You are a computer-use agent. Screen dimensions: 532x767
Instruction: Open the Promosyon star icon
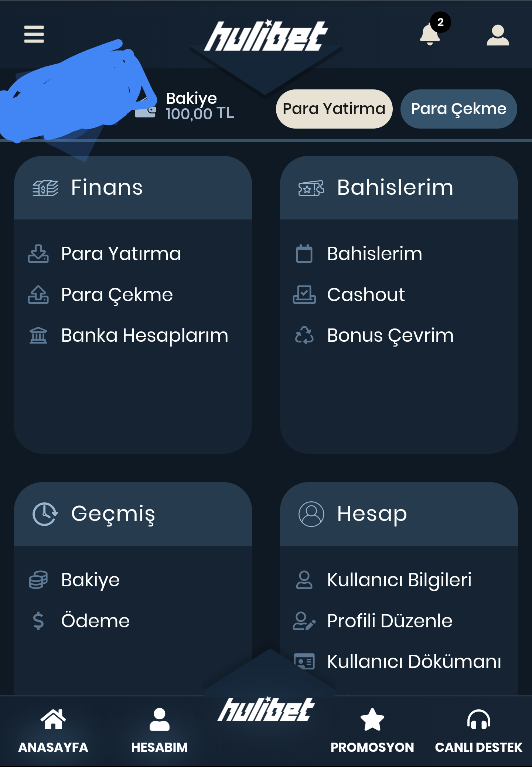coord(372,719)
